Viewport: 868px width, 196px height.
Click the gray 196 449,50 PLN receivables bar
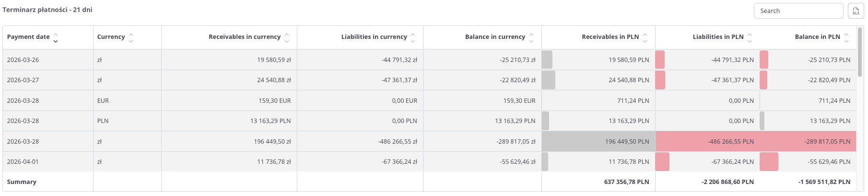[x=598, y=142]
